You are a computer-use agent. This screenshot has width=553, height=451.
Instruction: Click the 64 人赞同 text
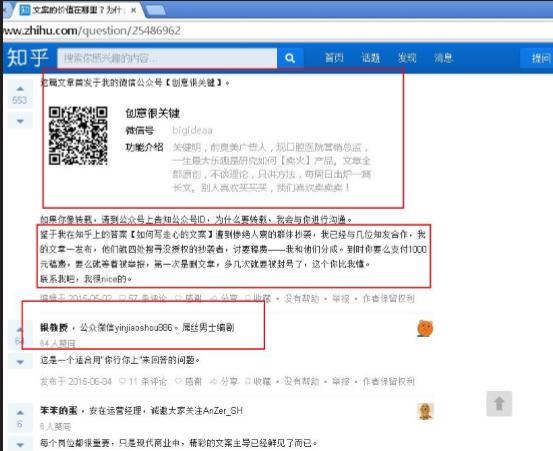coord(57,343)
